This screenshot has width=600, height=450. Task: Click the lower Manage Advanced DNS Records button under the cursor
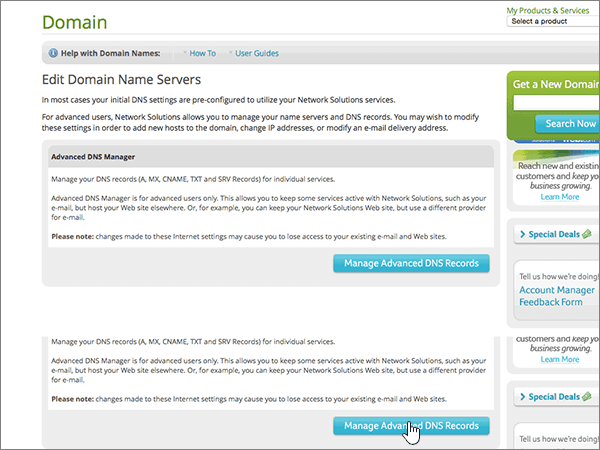411,426
